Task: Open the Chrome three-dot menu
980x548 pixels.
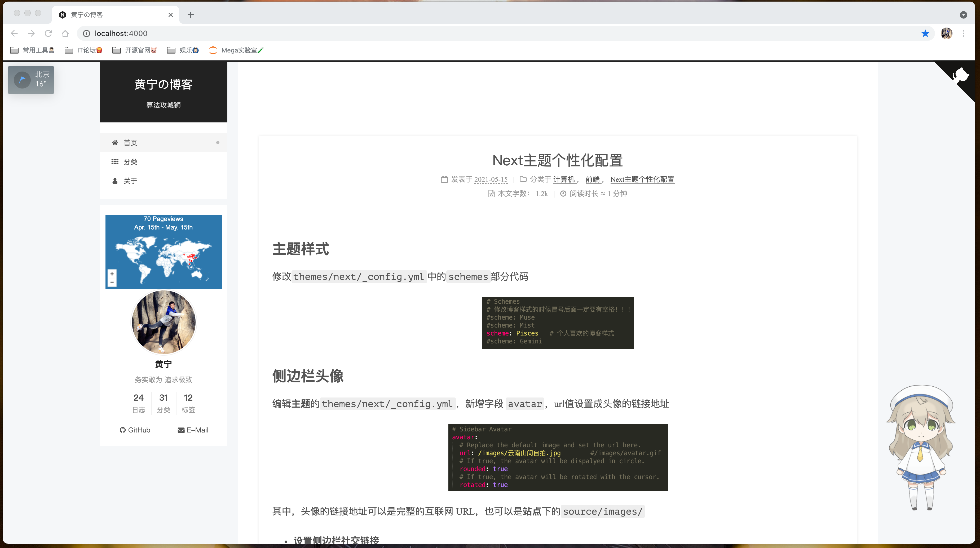Action: tap(963, 33)
